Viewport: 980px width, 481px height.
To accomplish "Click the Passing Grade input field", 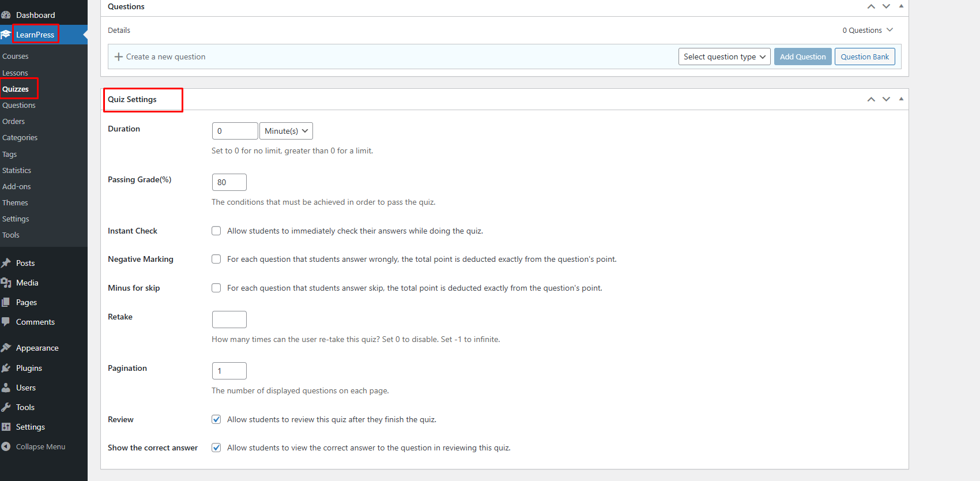I will click(229, 182).
